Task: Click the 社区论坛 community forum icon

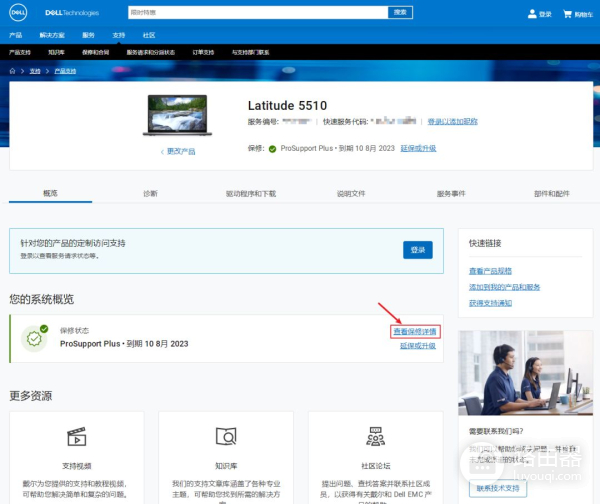Action: pos(375,437)
